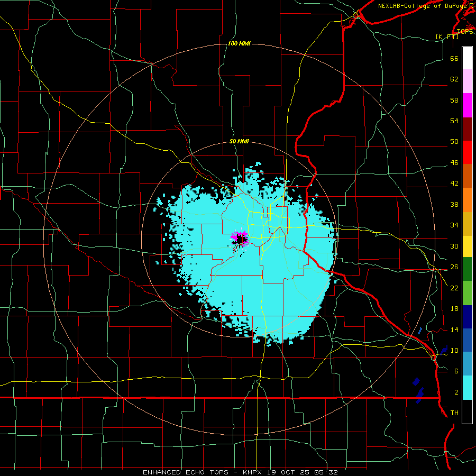Click the legend value '18'
This screenshot has height=476, width=476.
pyautogui.click(x=454, y=309)
